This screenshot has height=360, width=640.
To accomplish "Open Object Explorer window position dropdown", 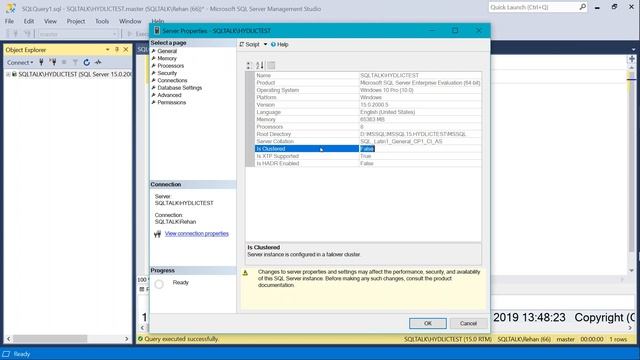I will (107, 49).
